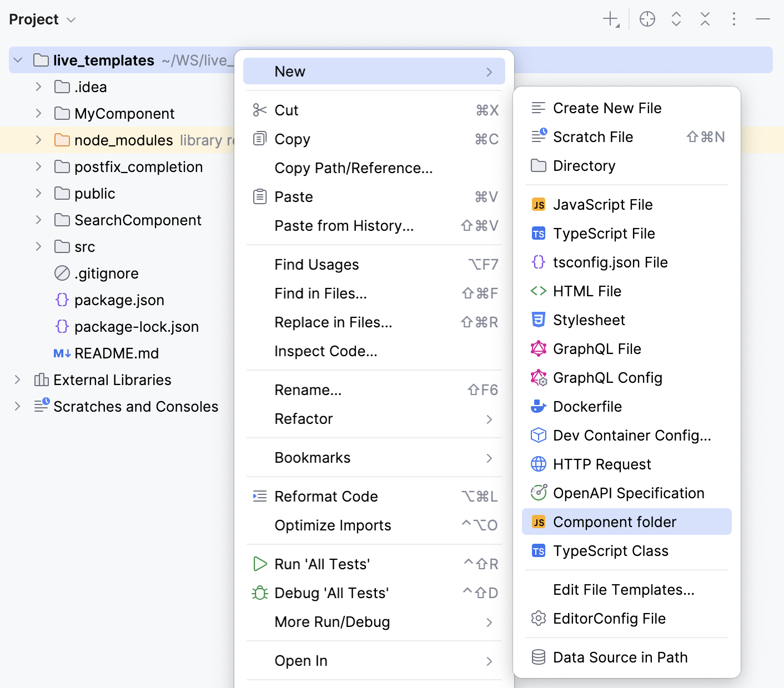Select Scratch File from the New submenu

point(593,136)
